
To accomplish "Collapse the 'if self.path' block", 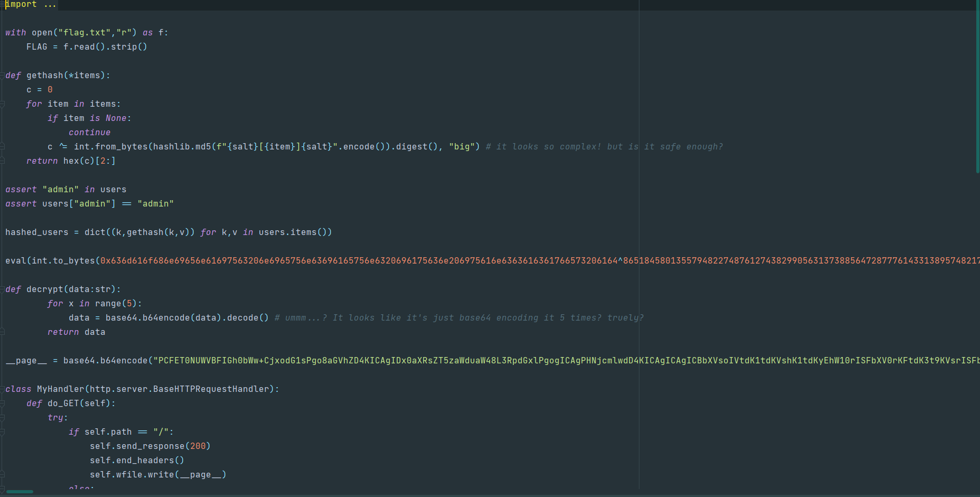I will (x=2, y=432).
